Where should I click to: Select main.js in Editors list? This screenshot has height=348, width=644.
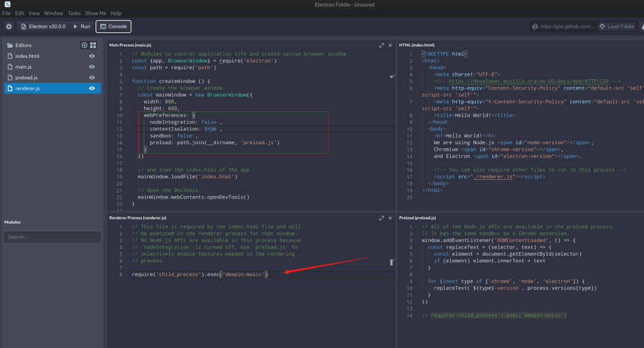23,67
